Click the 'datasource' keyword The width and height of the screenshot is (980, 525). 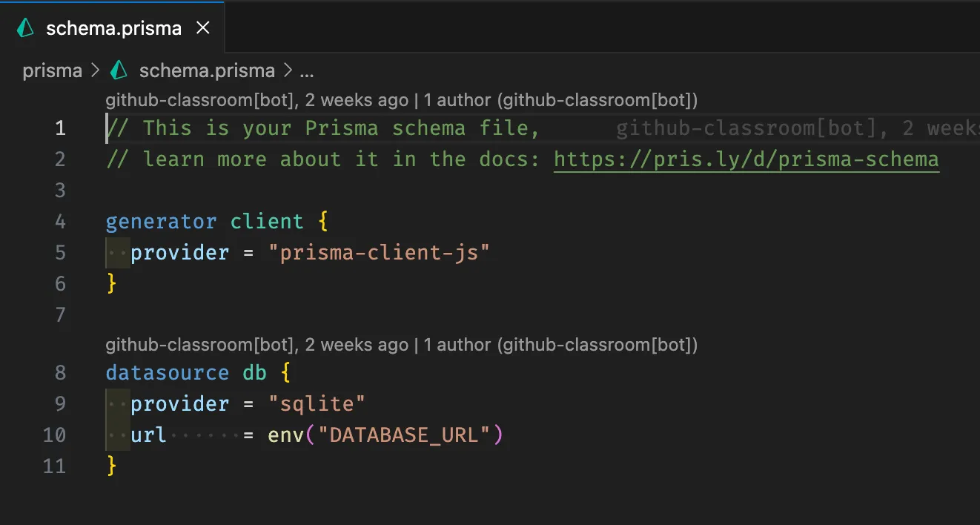click(x=168, y=372)
